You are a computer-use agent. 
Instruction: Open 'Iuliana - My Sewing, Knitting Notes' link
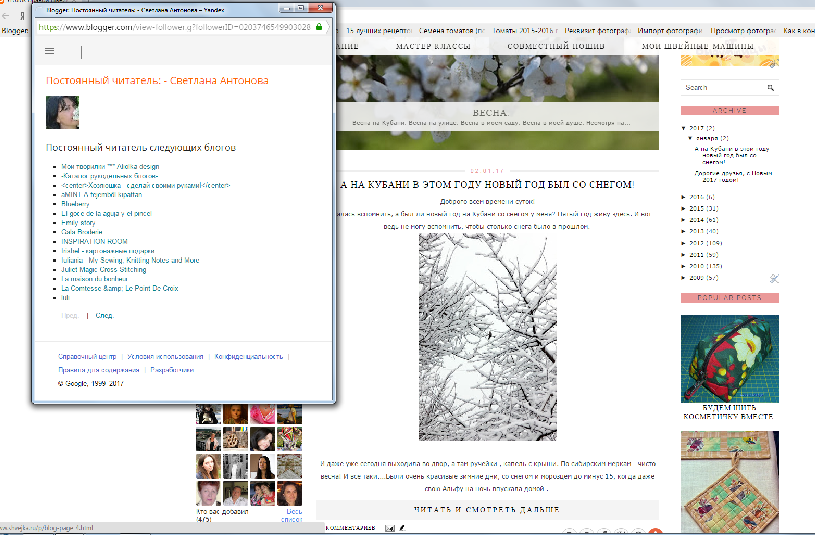click(x=130, y=260)
